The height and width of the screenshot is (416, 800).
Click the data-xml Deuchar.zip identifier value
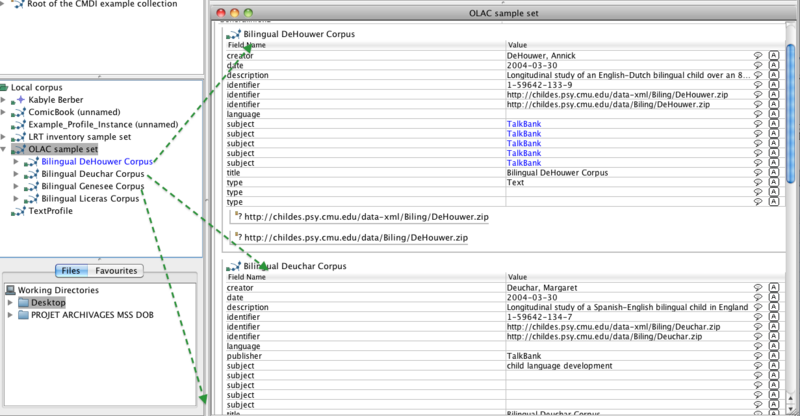613,326
